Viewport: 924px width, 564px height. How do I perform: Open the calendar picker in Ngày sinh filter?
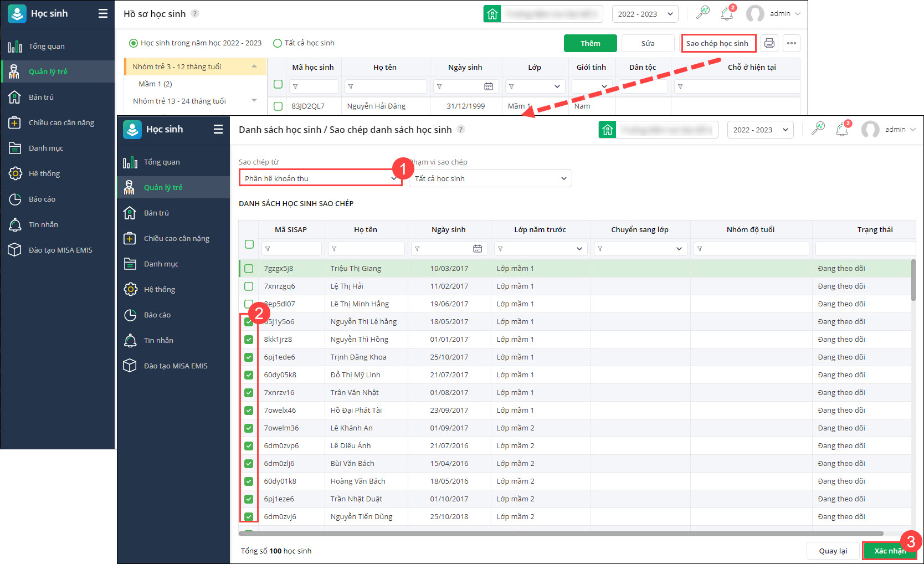coord(478,249)
